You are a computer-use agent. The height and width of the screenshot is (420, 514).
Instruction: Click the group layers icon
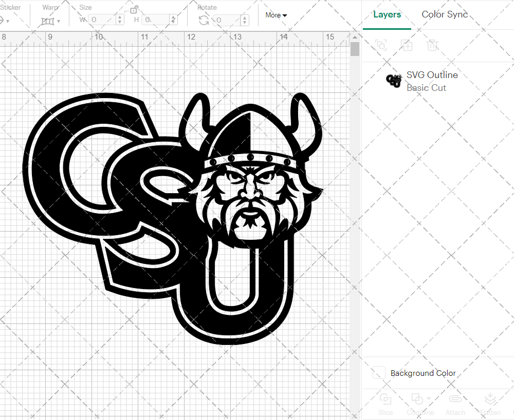[x=381, y=45]
